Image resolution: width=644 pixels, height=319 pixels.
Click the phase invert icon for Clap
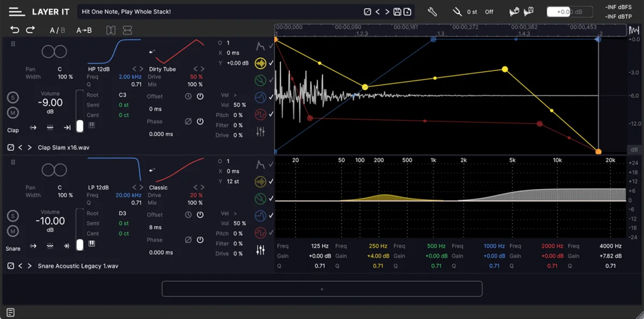coord(188,121)
